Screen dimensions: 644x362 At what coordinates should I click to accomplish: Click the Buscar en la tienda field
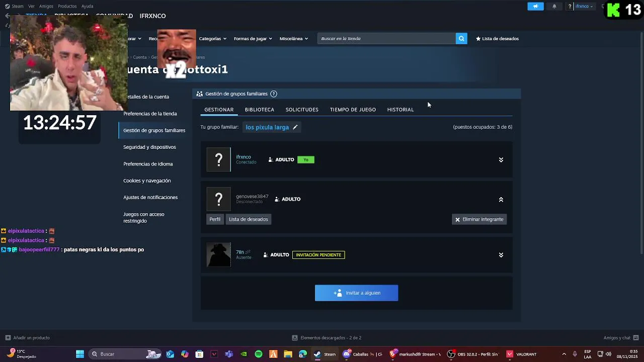point(386,39)
